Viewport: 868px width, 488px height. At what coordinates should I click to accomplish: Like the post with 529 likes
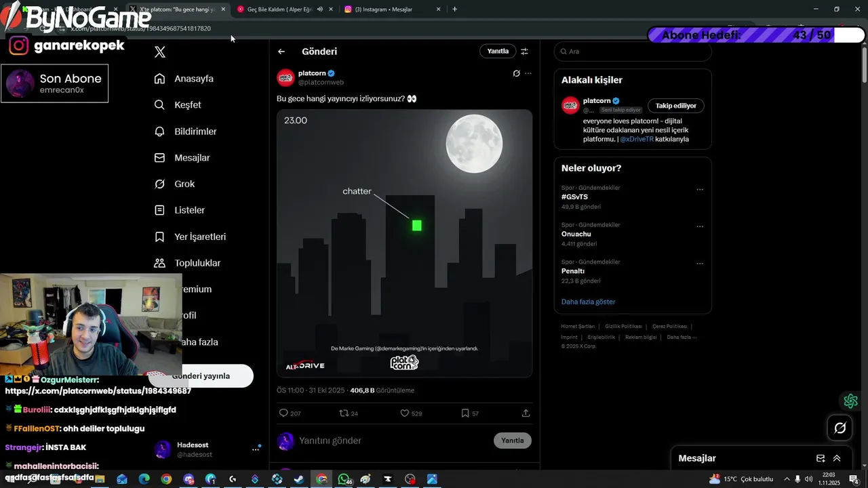(404, 413)
